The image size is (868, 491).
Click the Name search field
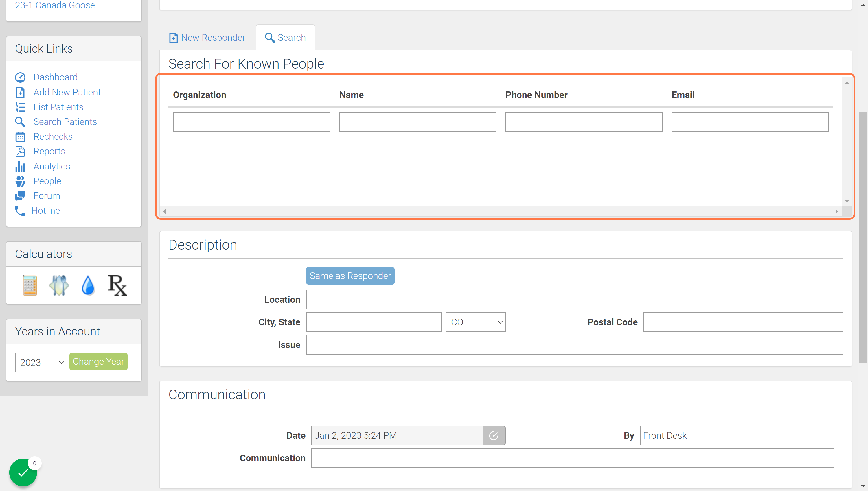(418, 122)
